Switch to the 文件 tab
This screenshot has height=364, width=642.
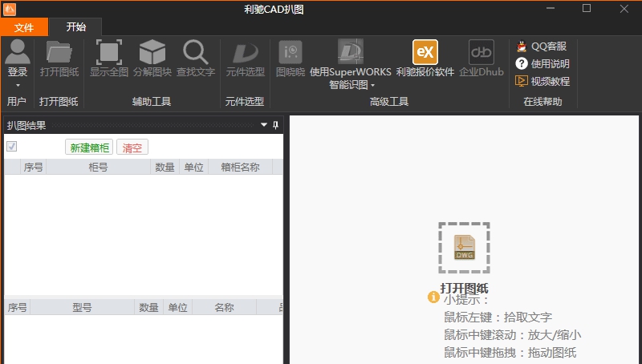coord(24,27)
